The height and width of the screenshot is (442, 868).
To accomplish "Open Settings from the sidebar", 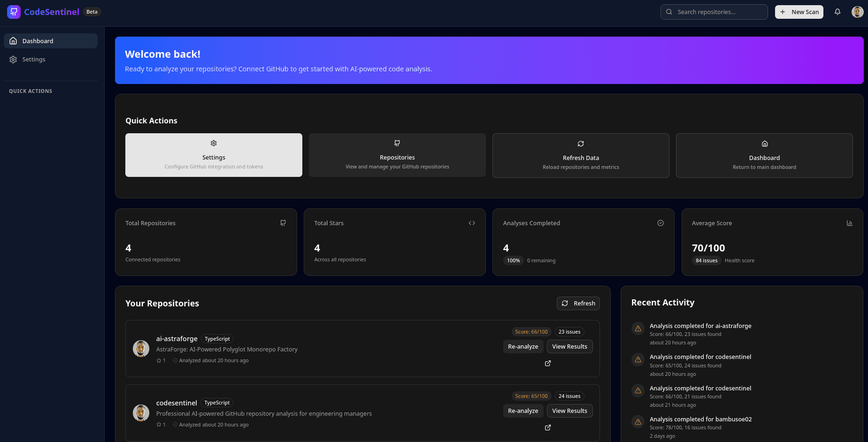I will pyautogui.click(x=51, y=59).
